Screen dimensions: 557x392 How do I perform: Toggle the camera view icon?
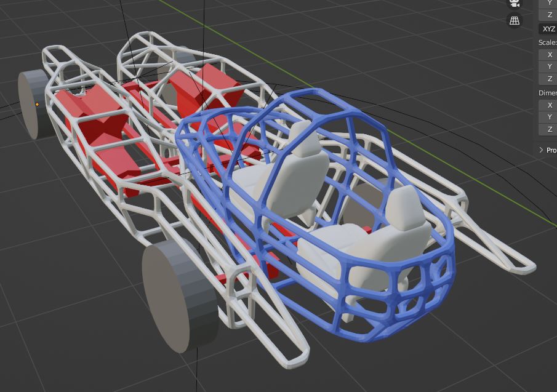pos(515,3)
